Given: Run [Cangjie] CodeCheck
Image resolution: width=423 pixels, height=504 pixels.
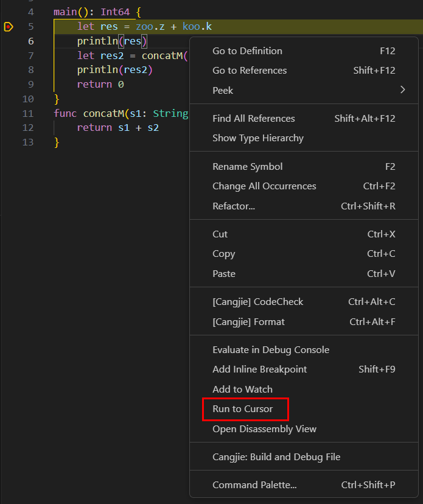Looking at the screenshot, I should (x=257, y=302).
